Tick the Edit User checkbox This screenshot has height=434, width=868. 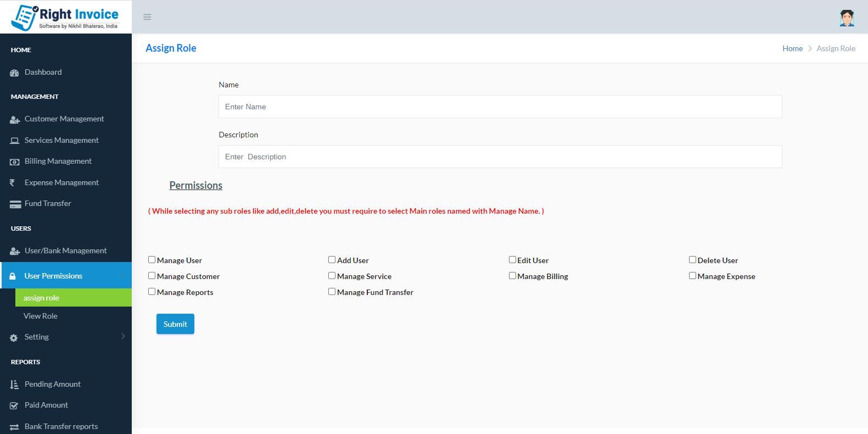512,260
